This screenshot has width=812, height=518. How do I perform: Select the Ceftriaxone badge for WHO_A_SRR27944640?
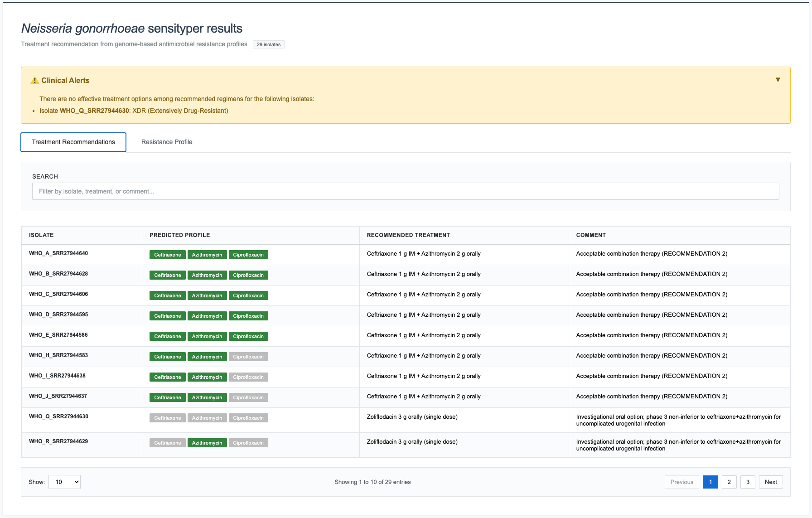coord(167,255)
